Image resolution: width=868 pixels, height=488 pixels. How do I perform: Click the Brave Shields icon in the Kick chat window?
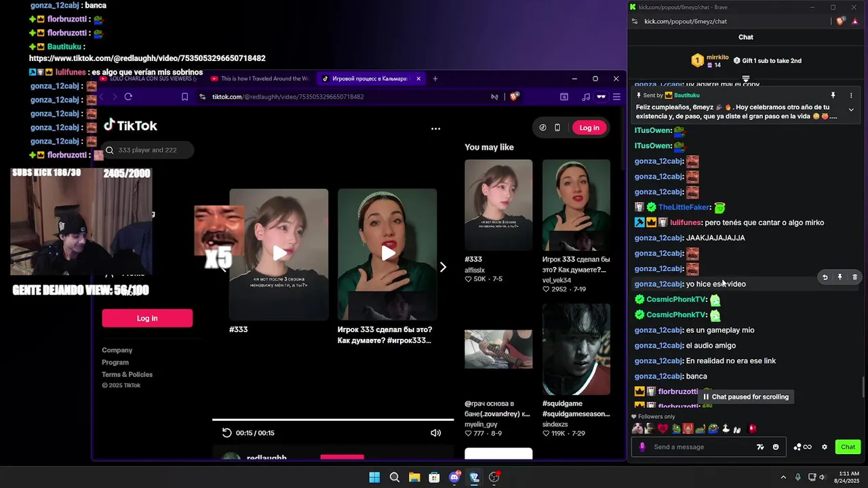point(840,21)
